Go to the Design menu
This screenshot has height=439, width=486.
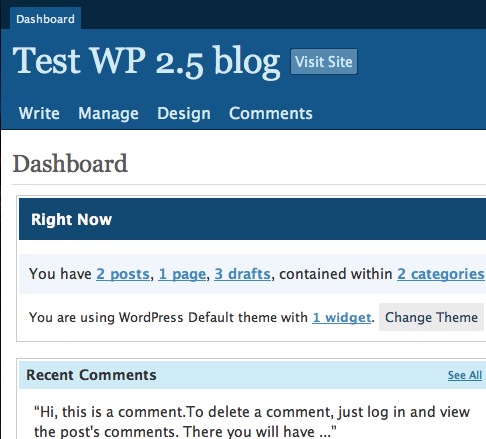click(184, 113)
